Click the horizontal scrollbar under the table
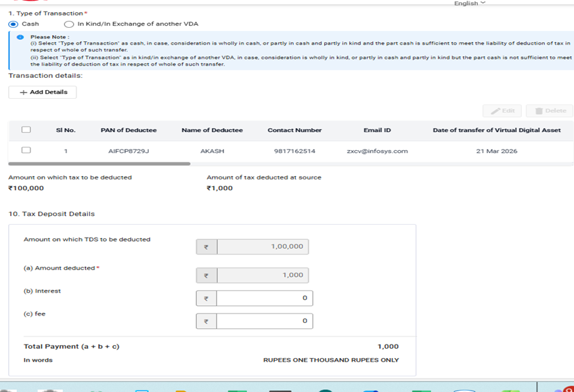 pos(99,164)
